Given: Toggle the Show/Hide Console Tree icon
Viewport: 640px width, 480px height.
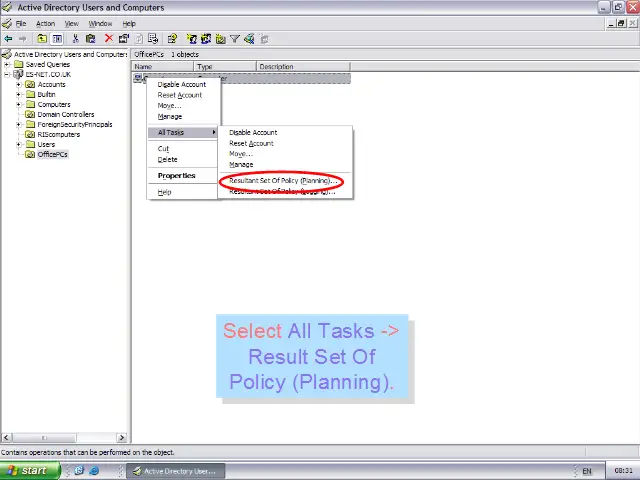Looking at the screenshot, I should [x=57, y=39].
